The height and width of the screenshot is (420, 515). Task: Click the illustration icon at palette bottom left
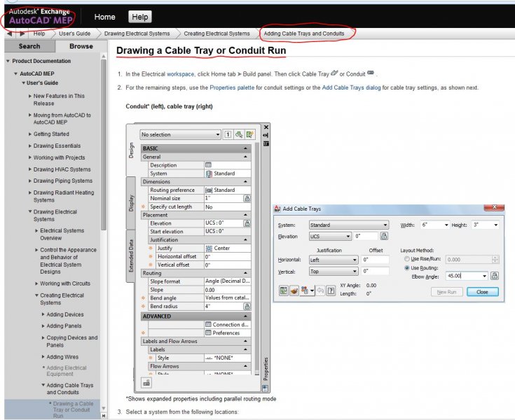pos(146,383)
